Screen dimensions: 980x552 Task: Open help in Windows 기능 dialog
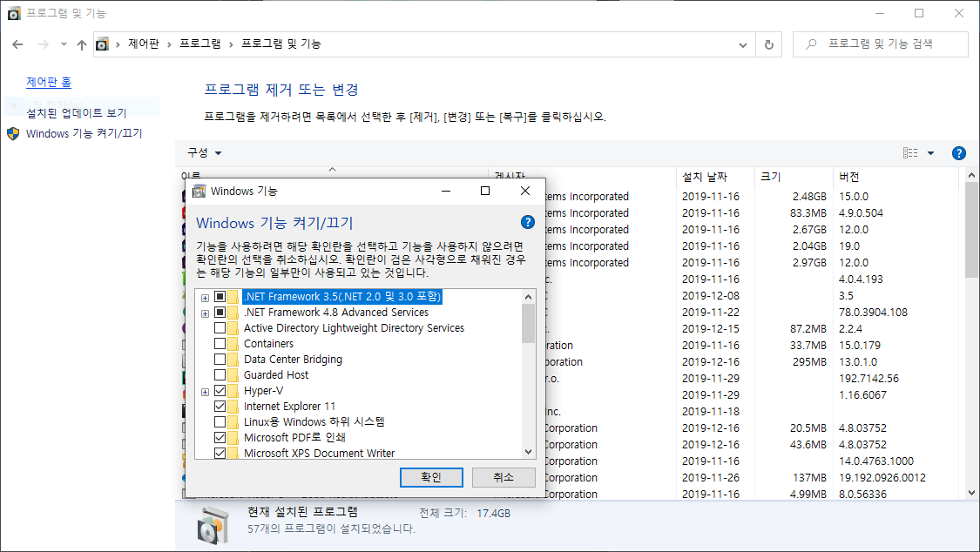(528, 222)
